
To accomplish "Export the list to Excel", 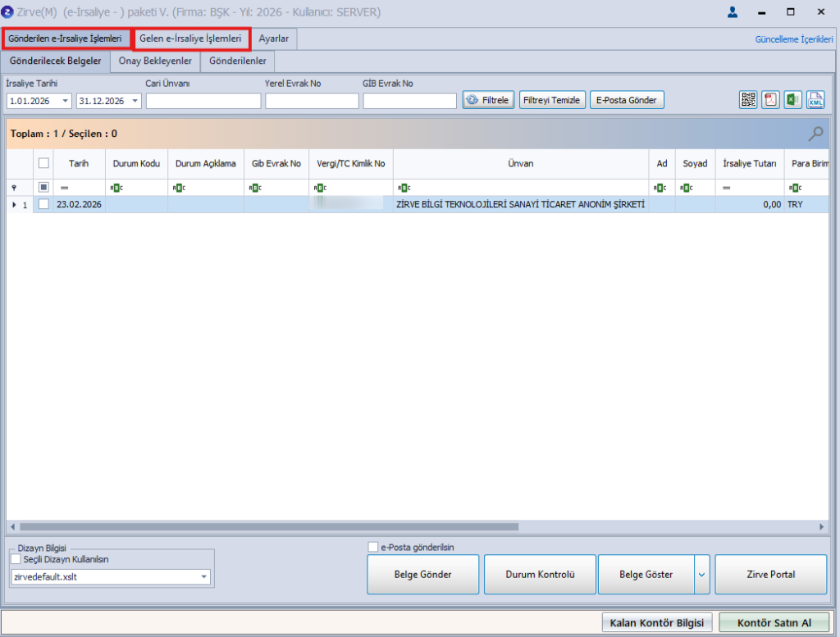I will click(793, 100).
